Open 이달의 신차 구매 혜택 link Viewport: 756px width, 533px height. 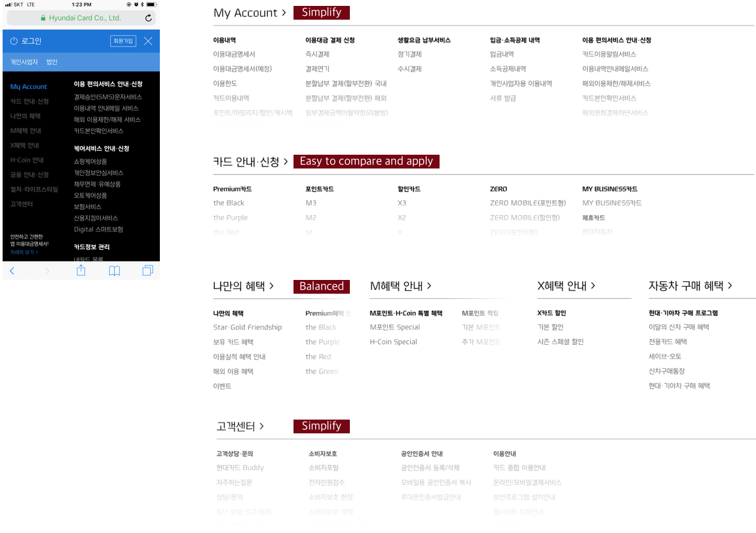click(x=679, y=327)
